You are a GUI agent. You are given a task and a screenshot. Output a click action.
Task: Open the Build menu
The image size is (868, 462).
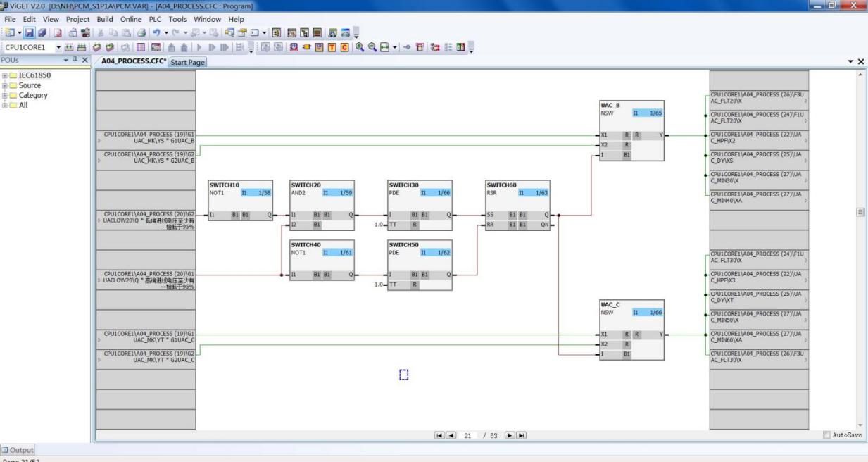point(105,19)
